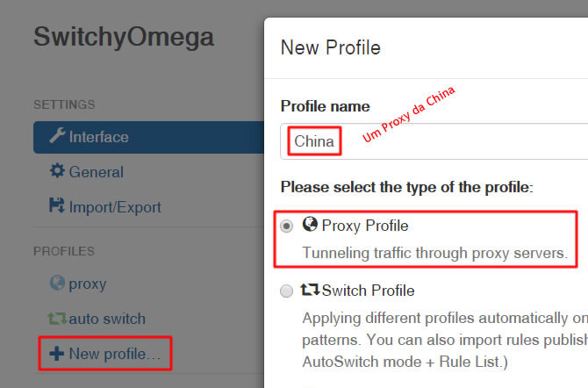The height and width of the screenshot is (388, 588).
Task: Click the gear icon next to General
Action: tap(57, 170)
